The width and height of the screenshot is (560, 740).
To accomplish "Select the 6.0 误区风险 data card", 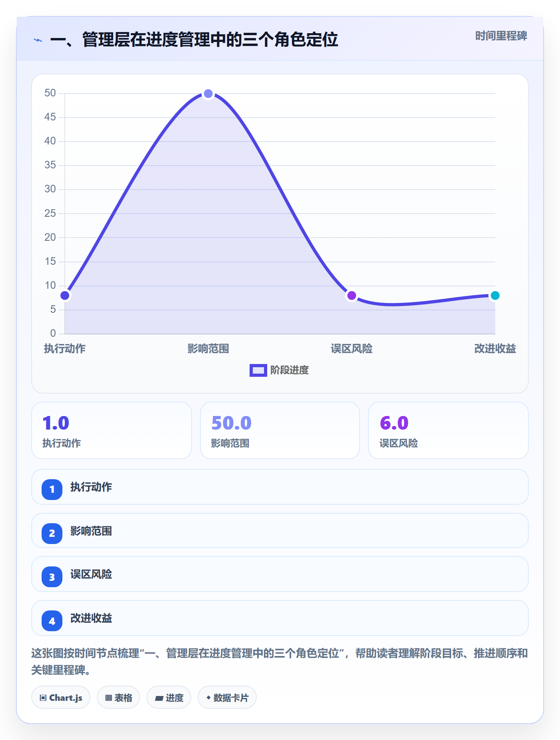I will tap(448, 430).
